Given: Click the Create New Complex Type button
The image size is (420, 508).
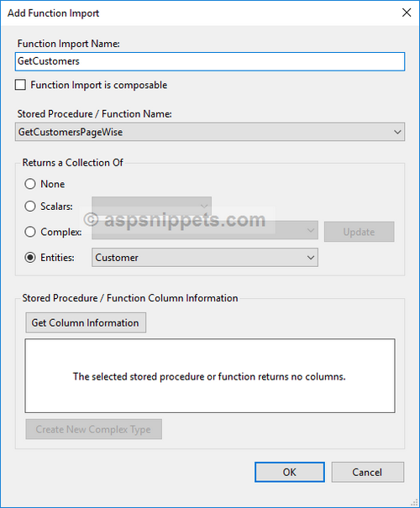Looking at the screenshot, I should pos(93,429).
